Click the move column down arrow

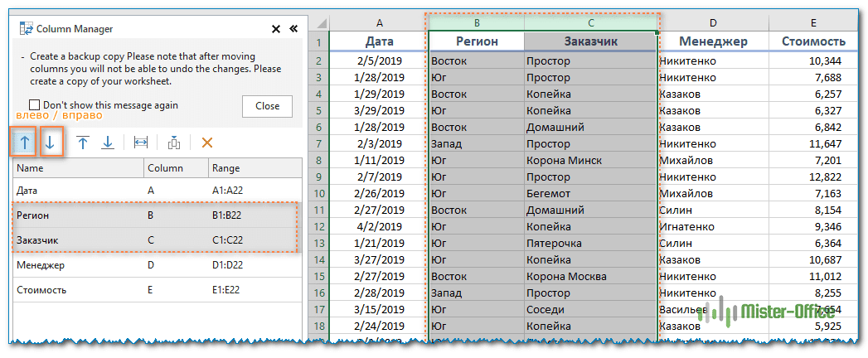(x=51, y=143)
